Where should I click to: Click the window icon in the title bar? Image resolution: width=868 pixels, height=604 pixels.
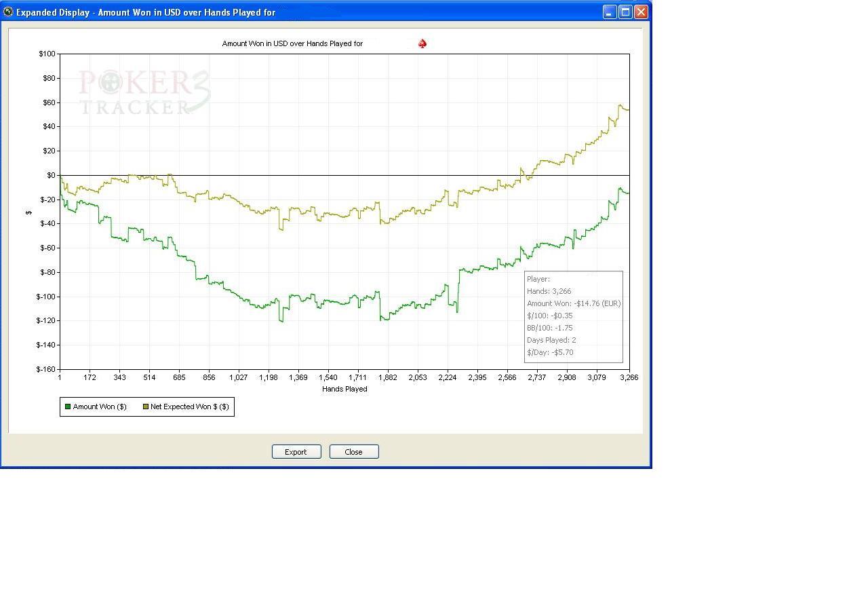click(8, 12)
